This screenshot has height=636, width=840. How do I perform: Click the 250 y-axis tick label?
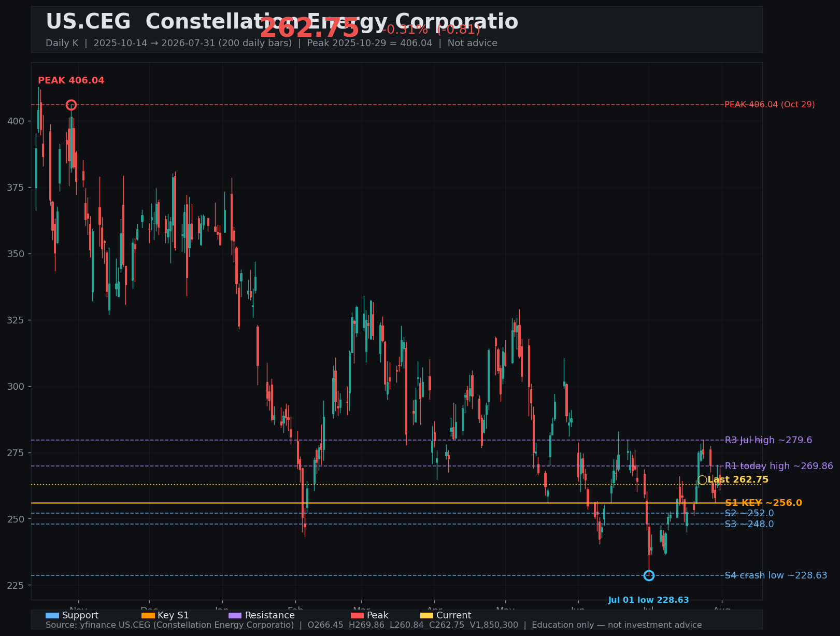coord(16,519)
